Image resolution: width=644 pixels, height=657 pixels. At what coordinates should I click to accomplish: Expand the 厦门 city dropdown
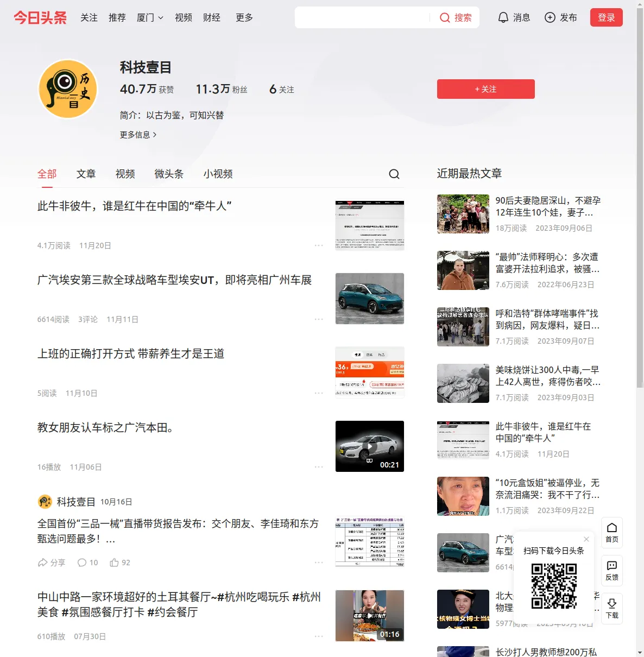[150, 17]
